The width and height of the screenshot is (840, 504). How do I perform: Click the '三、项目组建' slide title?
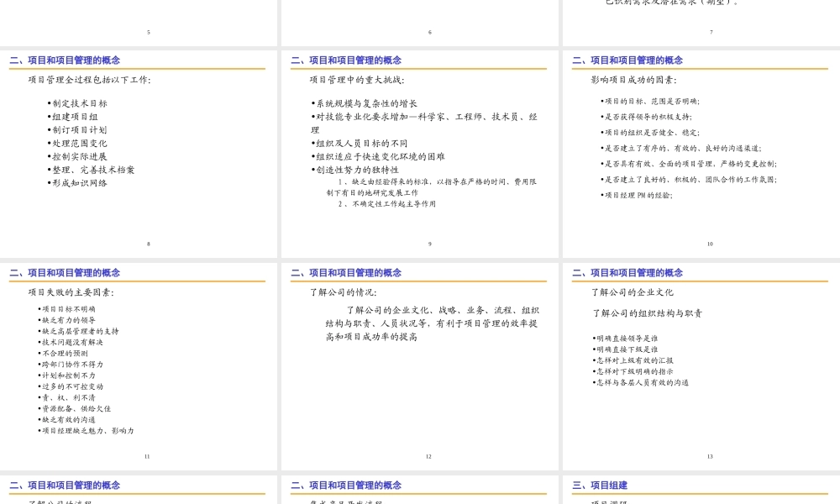tap(600, 486)
